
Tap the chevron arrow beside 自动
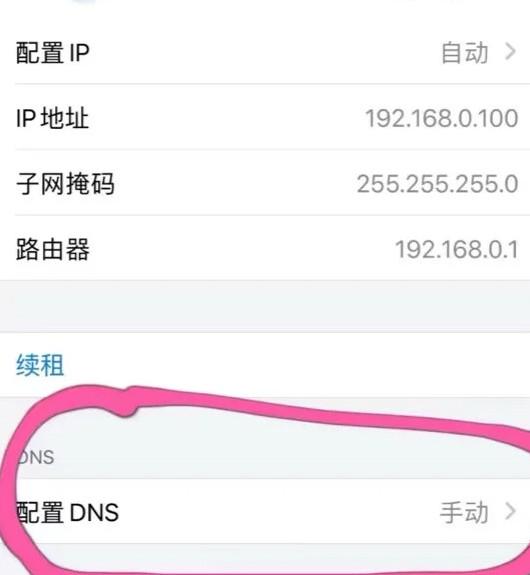coord(511,52)
